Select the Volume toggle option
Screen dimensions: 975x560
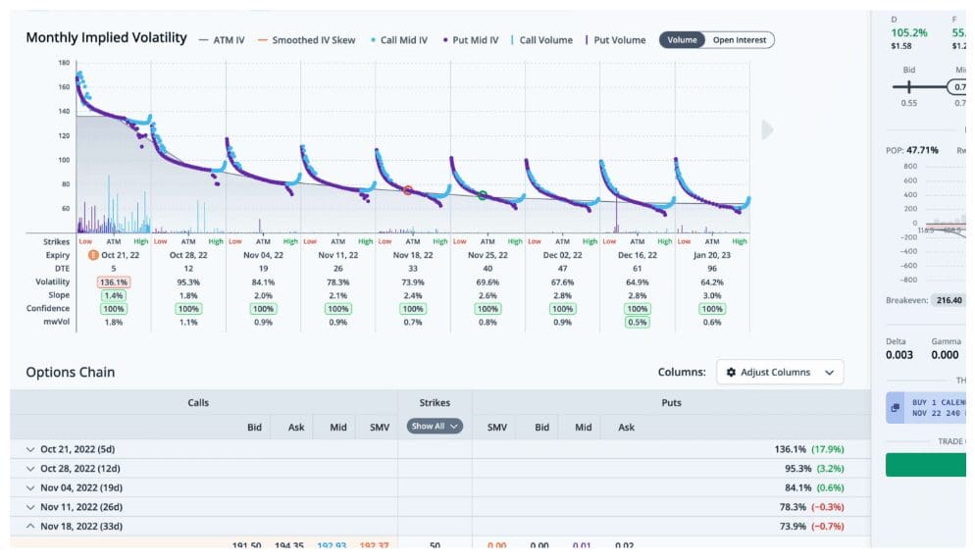pos(682,40)
